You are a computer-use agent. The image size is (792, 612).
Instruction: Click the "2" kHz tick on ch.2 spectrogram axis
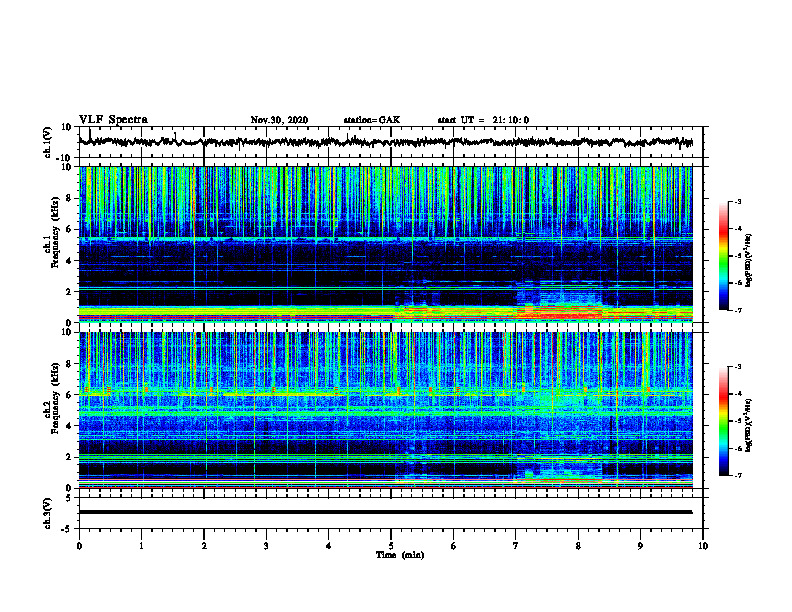click(69, 457)
